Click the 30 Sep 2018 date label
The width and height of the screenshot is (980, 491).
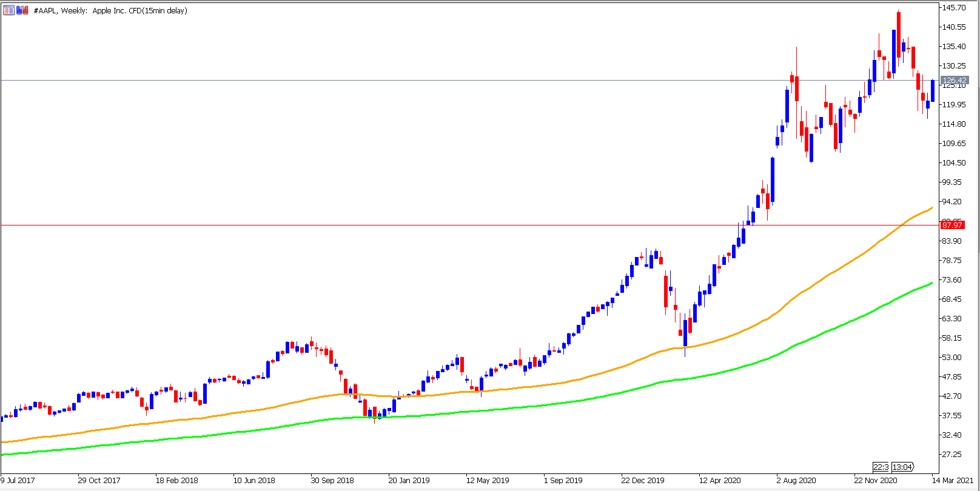tap(332, 480)
